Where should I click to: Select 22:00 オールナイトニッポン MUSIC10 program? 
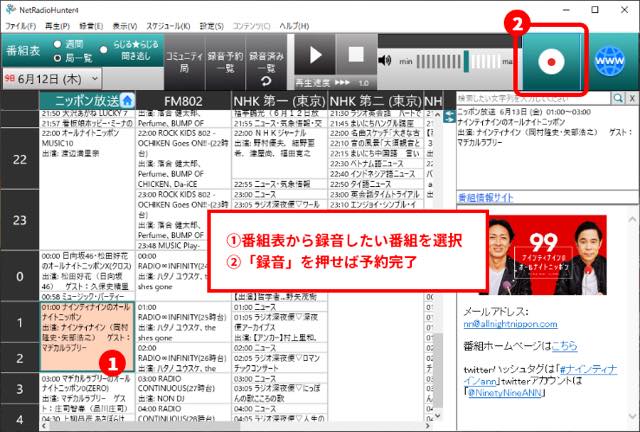tap(87, 189)
